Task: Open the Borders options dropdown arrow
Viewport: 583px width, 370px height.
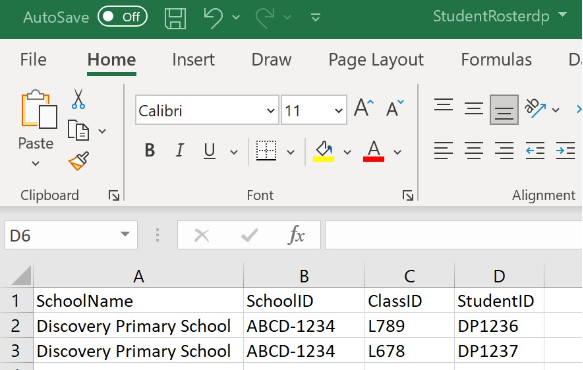Action: click(x=290, y=152)
